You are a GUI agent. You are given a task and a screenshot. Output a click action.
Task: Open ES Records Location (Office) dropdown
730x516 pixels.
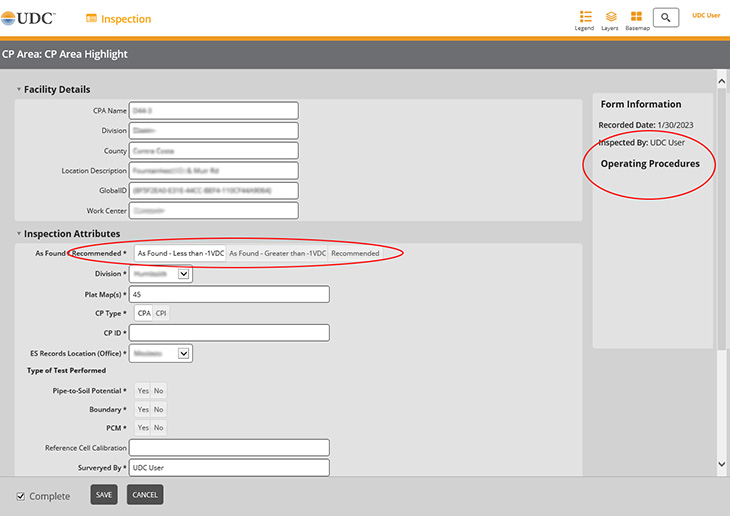click(183, 352)
